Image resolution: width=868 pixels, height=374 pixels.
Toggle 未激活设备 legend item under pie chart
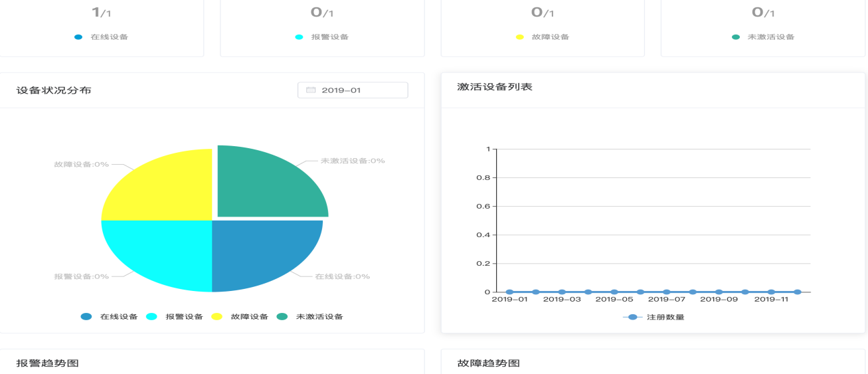[309, 317]
